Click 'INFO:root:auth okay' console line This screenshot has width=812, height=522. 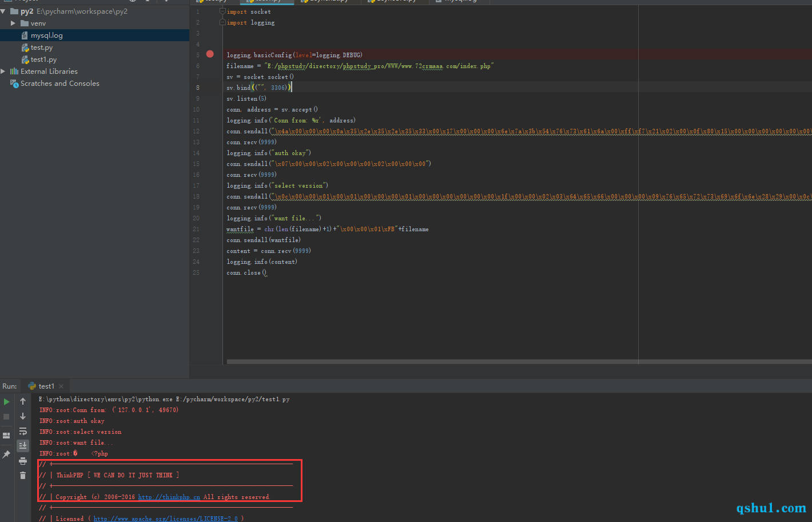[72, 421]
